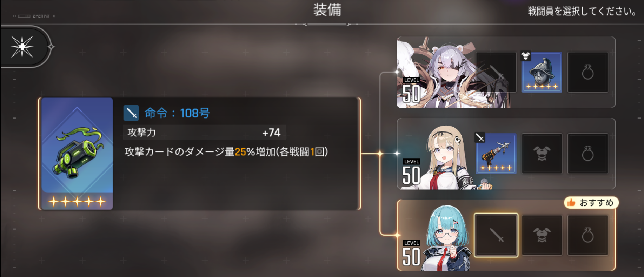Viewport: 644px width, 277px height.
Task: Select the blonde girl's empty armor slot
Action: point(542,154)
